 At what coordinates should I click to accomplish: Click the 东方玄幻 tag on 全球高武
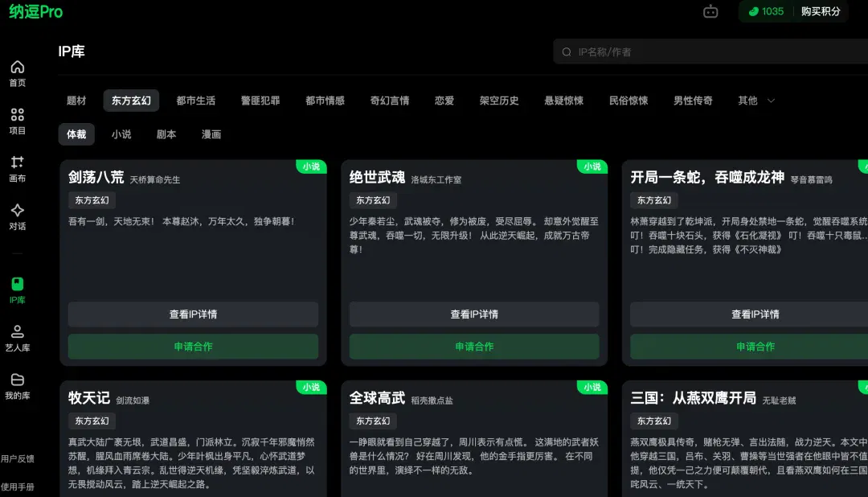tap(373, 421)
